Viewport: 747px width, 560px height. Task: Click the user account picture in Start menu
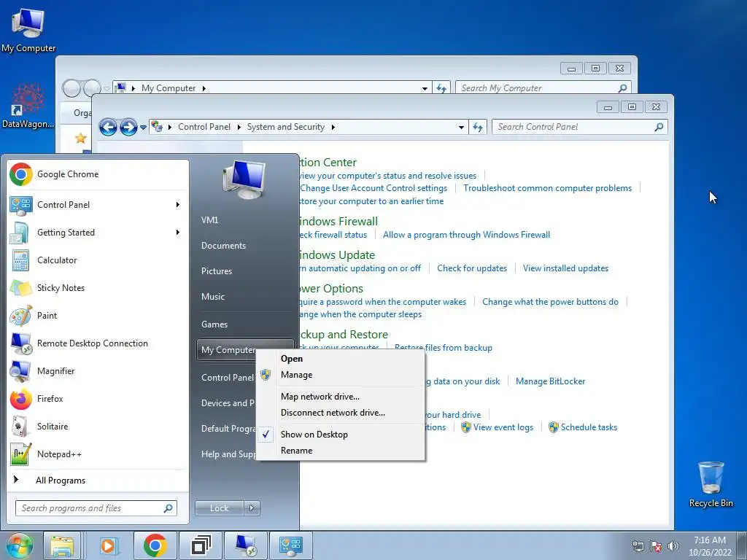(244, 179)
